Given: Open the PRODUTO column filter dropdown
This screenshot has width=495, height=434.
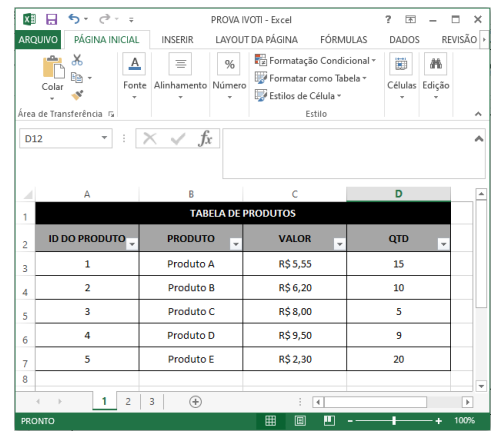Looking at the screenshot, I should pos(236,244).
